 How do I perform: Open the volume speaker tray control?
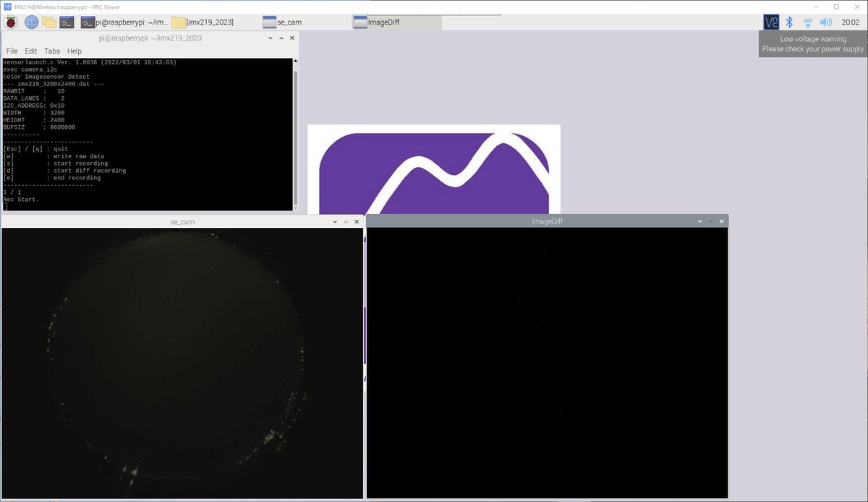826,22
